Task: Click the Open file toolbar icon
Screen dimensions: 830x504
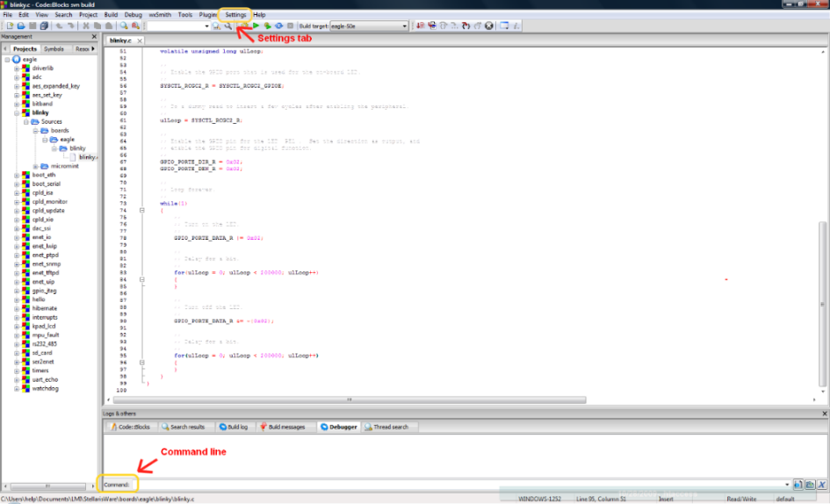Action: click(19, 26)
